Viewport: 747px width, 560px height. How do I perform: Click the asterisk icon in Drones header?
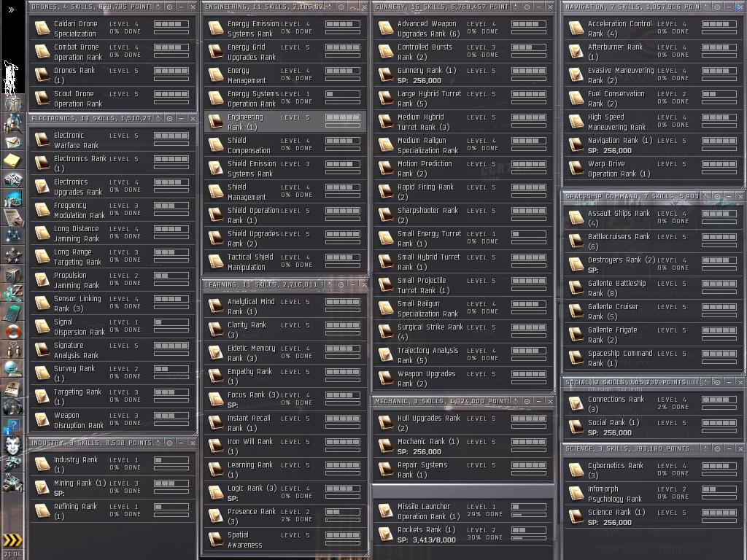click(x=158, y=7)
